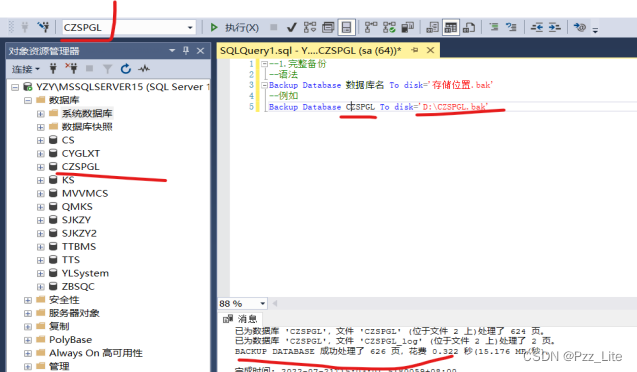Image resolution: width=637 pixels, height=372 pixels.
Task: Click the Comment out selected lines icon
Action: [494, 28]
